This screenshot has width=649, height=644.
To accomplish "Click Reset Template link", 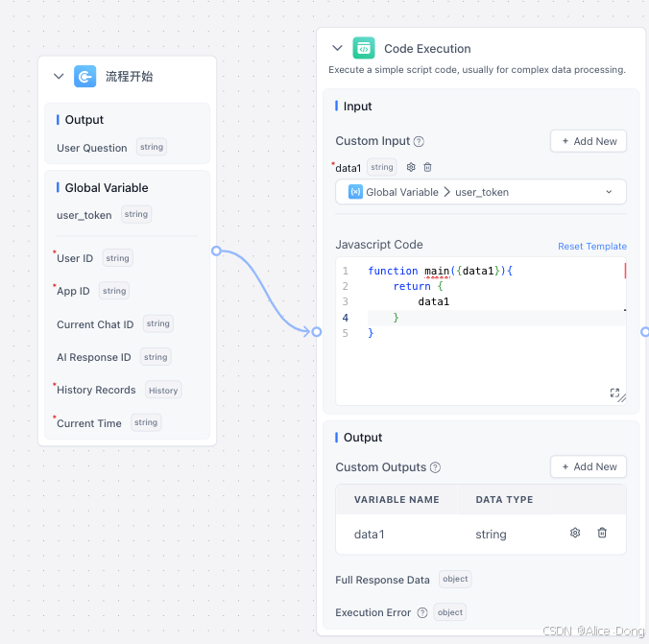I will tap(592, 247).
